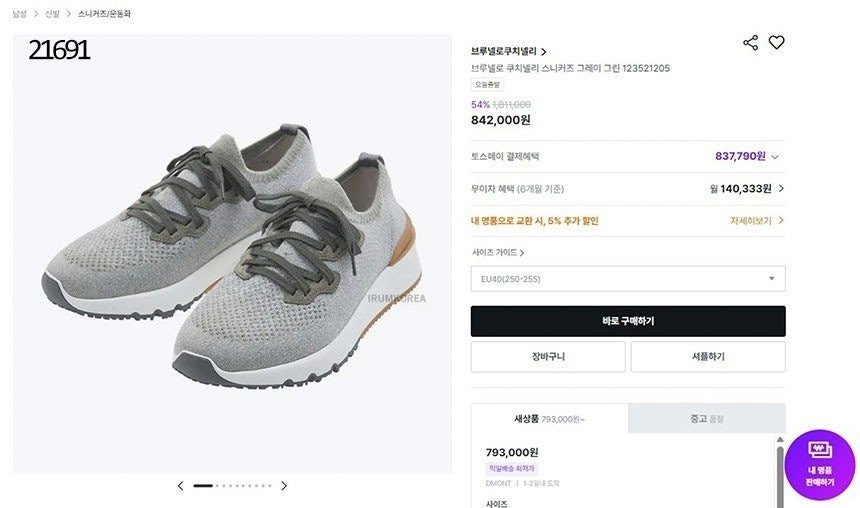Expand the 토스페이 결제혜택 price dropdown
Image resolution: width=860 pixels, height=508 pixels.
pos(775,157)
